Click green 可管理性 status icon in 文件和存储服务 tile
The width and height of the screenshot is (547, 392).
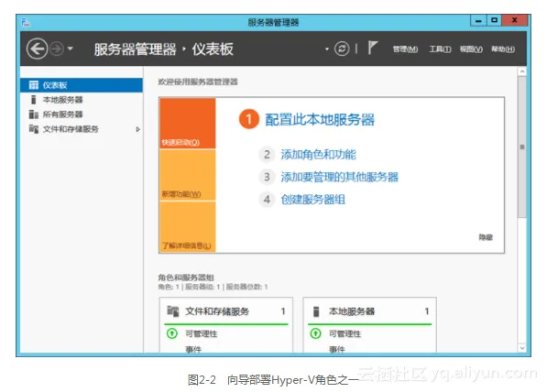pos(172,333)
